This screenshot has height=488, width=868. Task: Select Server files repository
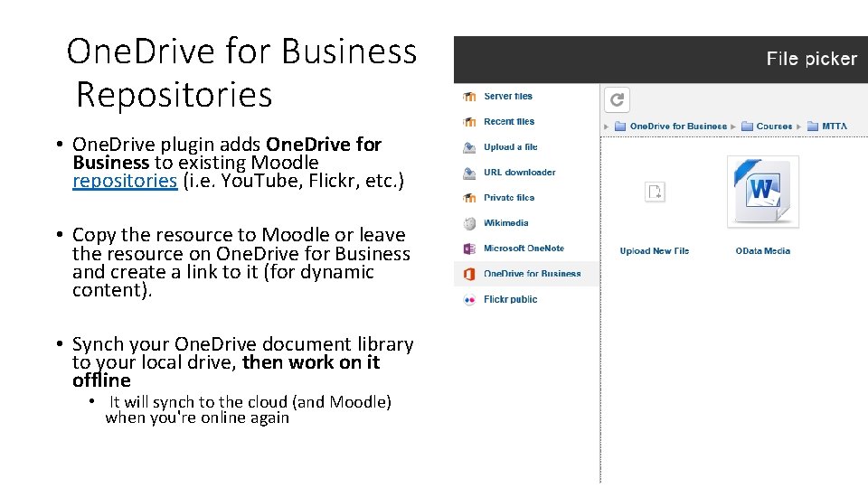point(508,97)
